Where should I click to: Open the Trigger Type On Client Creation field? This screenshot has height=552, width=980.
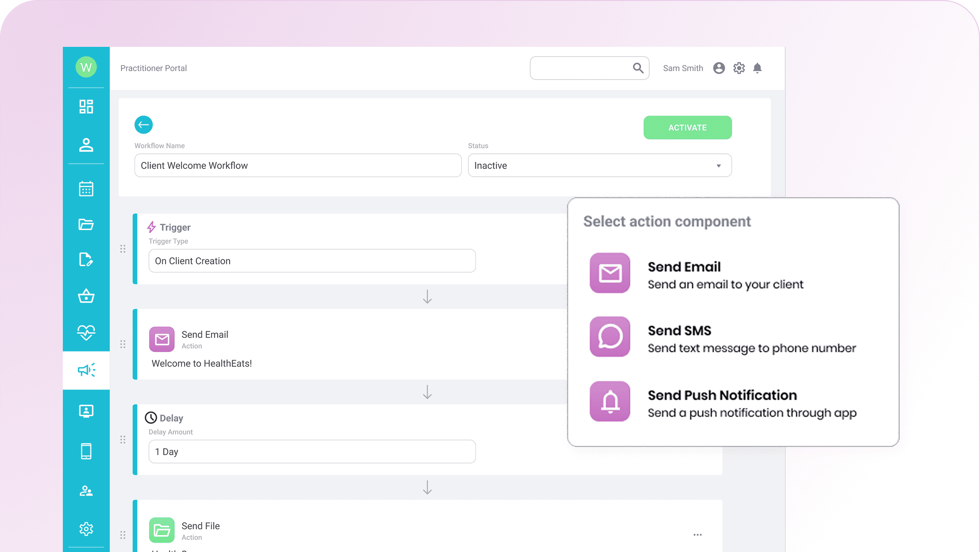coord(312,261)
